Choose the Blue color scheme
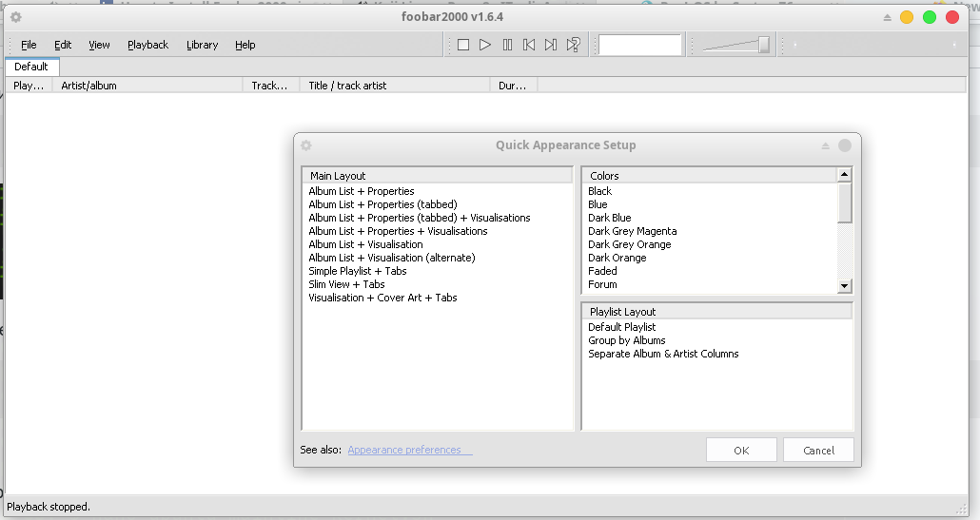Viewport: 980px width, 520px height. click(x=598, y=204)
